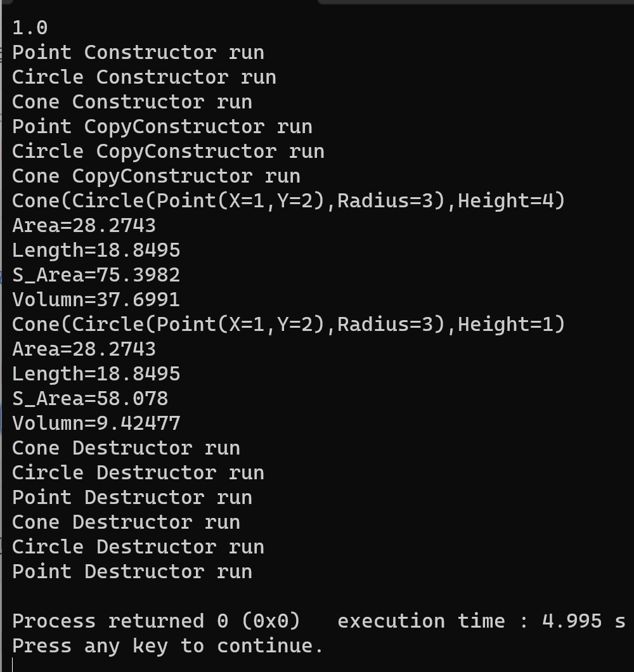The height and width of the screenshot is (672, 634).
Task: Click the first "Cone Destructor run" line
Action: click(x=126, y=448)
